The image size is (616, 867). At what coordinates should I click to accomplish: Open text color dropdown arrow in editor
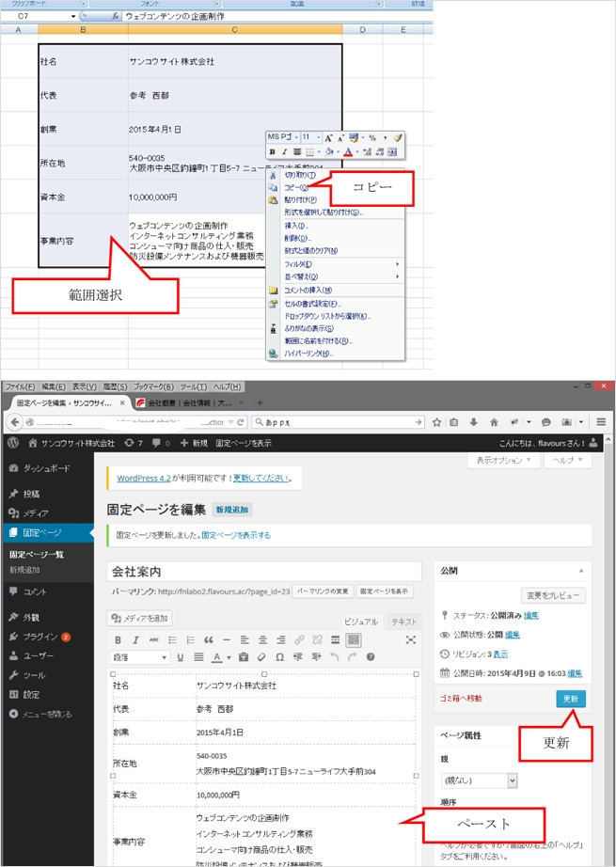pyautogui.click(x=229, y=657)
